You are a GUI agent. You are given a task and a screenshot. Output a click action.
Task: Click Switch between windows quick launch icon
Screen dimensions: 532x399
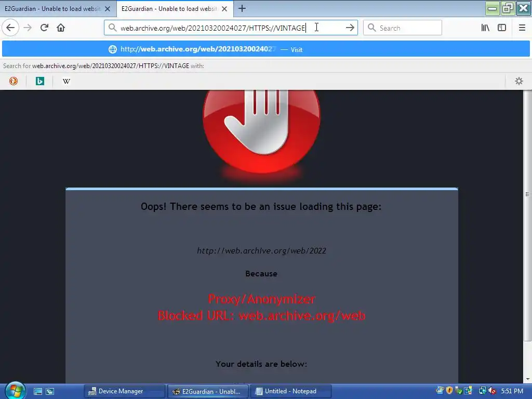tap(50, 391)
